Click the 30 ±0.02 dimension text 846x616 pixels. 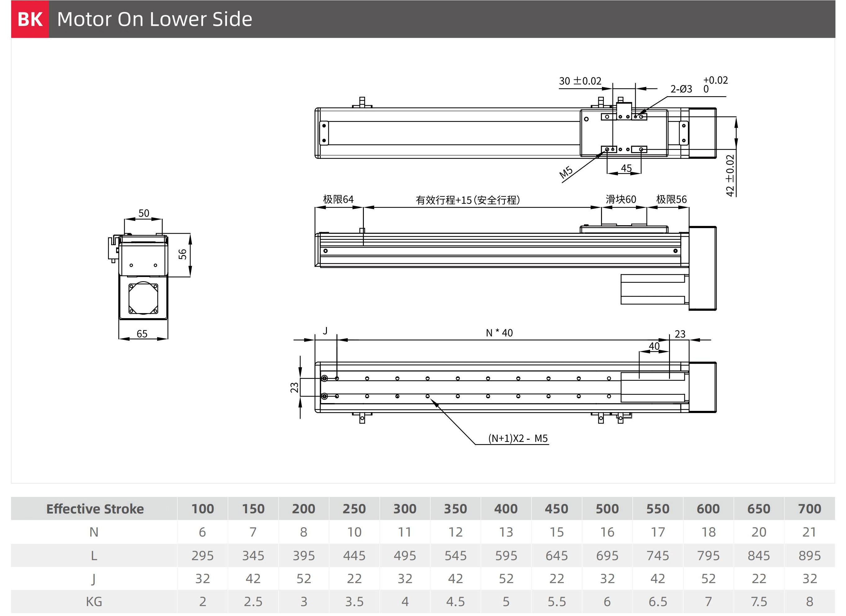pos(580,81)
